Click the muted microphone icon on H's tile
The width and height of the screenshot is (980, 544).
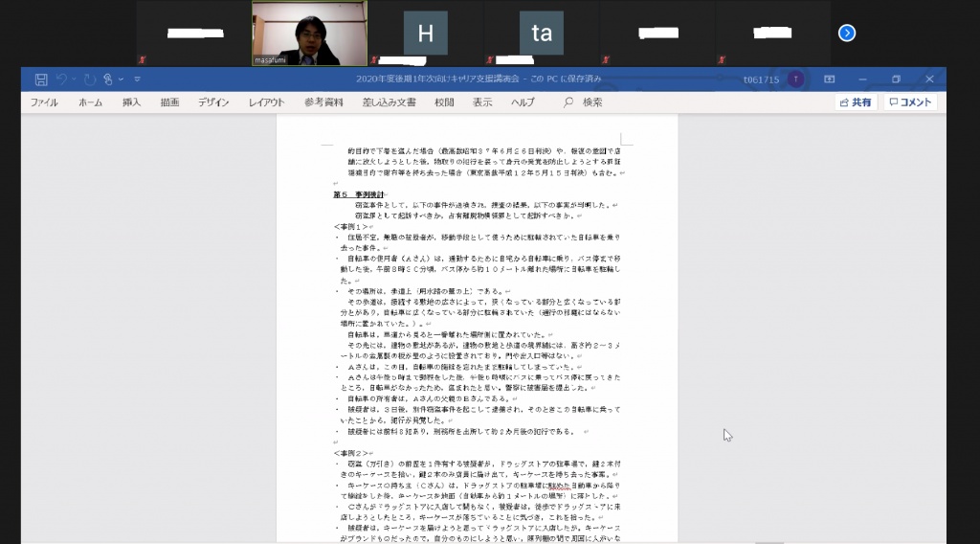point(374,60)
